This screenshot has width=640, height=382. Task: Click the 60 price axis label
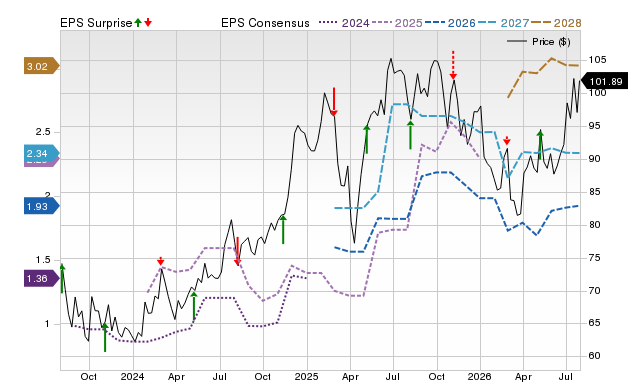594,355
